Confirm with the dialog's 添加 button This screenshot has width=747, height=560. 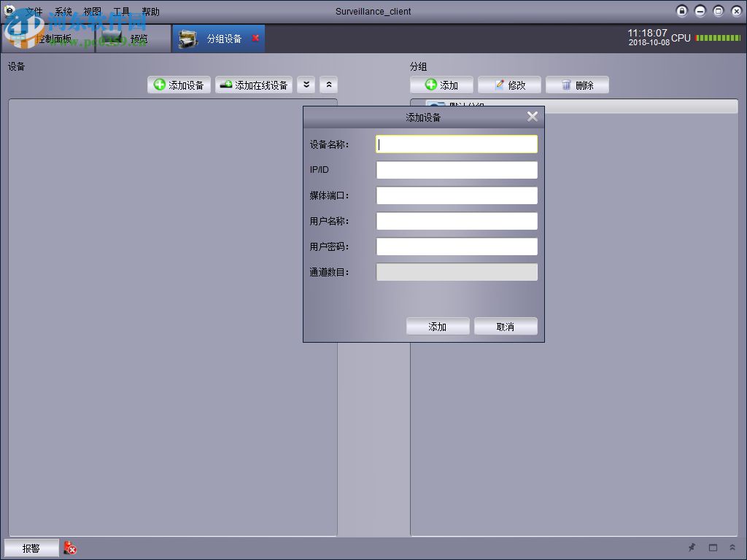(438, 326)
